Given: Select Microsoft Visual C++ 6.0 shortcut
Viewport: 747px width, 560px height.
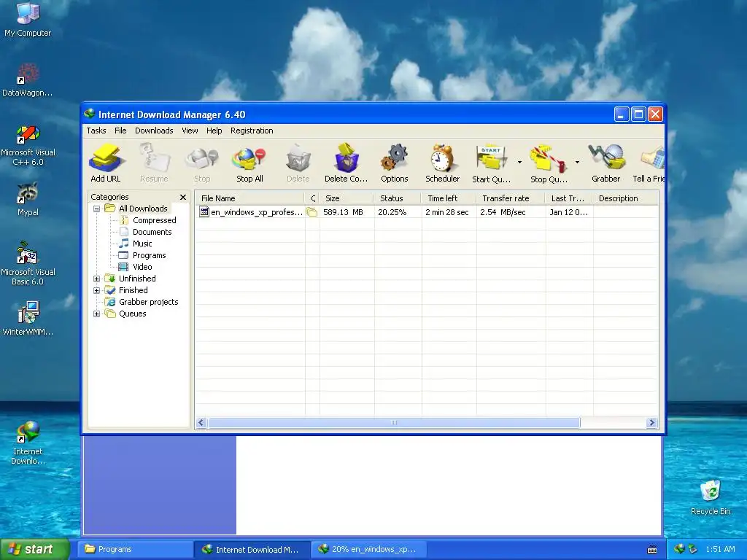Looking at the screenshot, I should point(28,145).
